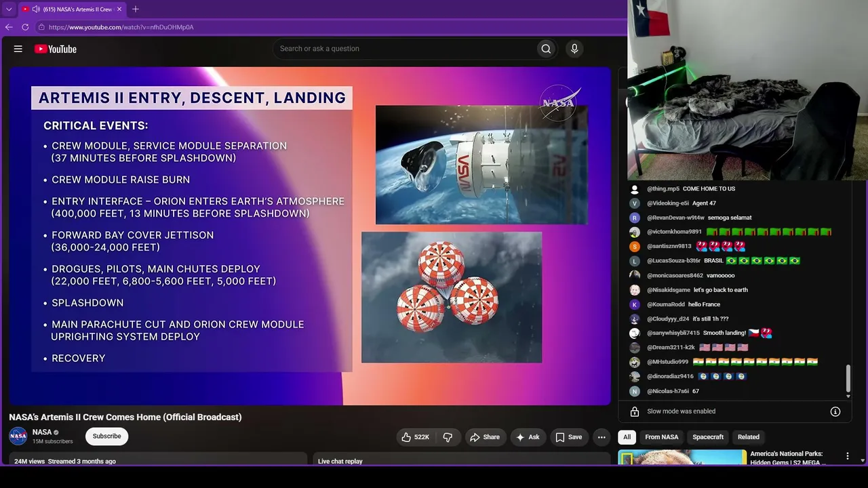Open a new browser tab
868x488 pixels.
[x=136, y=9]
